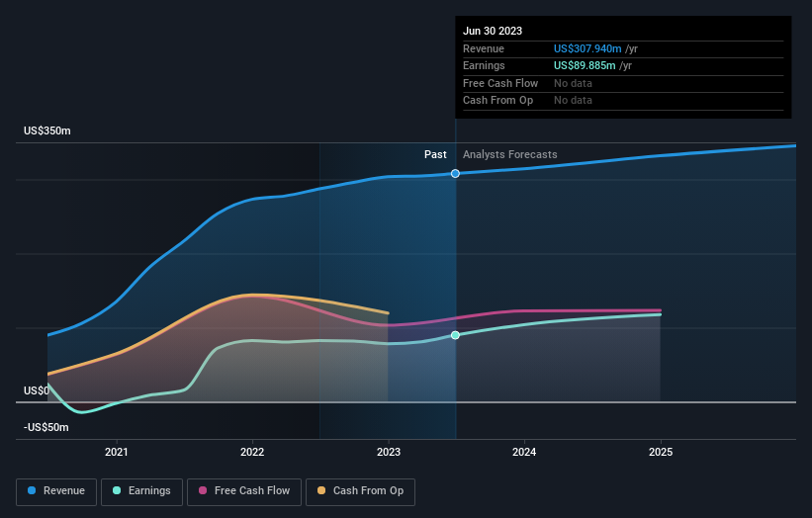This screenshot has width=812, height=518.
Task: Click the US$350m y-axis label
Action: [47, 130]
